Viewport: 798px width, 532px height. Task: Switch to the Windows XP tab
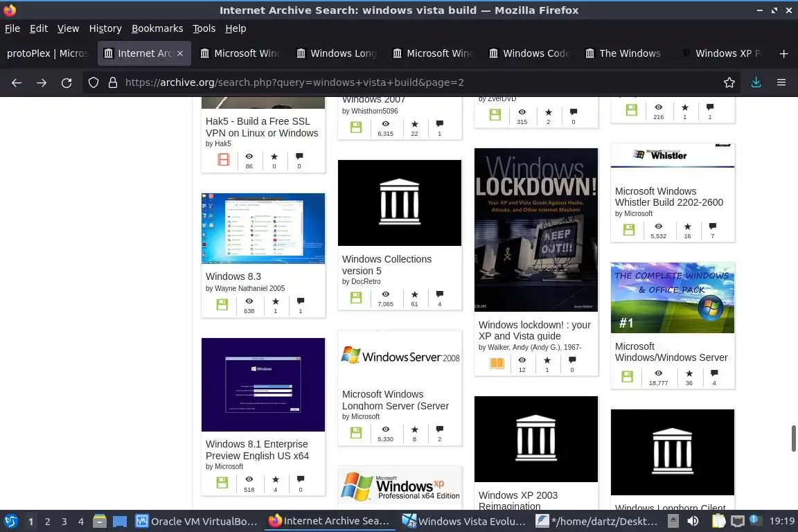722,53
